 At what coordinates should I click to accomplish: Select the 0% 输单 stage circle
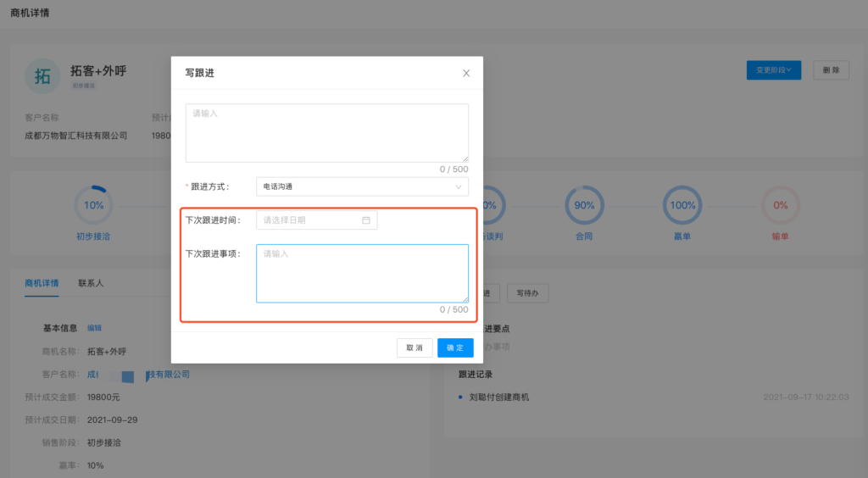pos(780,205)
